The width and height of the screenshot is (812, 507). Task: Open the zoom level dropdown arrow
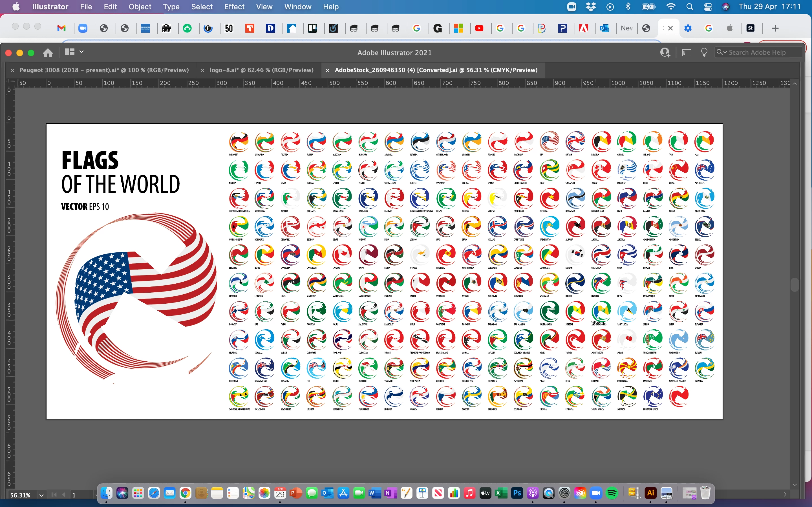[41, 495]
